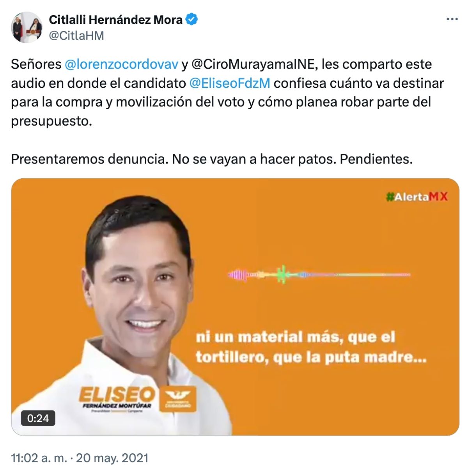Viewport: 468px width, 476px height.
Task: Click the date 20 may. 2021
Action: pyautogui.click(x=112, y=458)
